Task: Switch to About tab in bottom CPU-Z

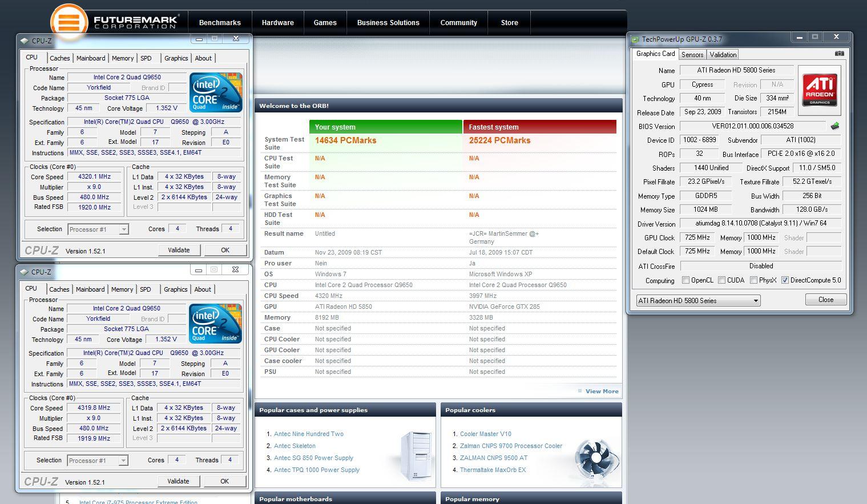Action: click(203, 289)
